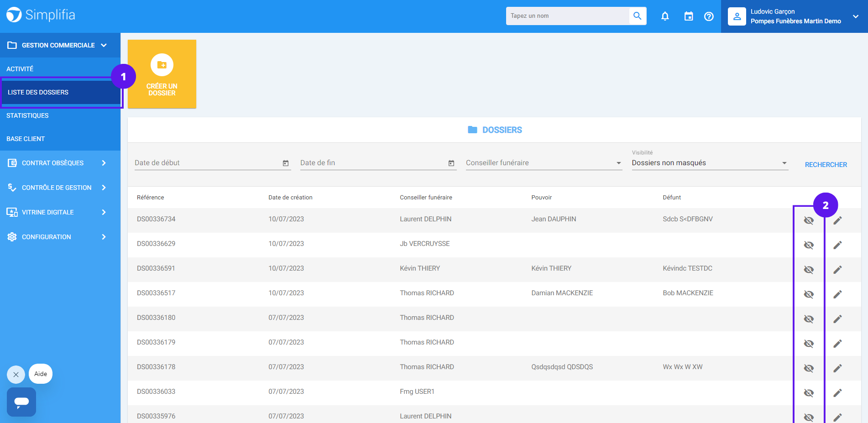Hide dossier DS00336178
This screenshot has width=868, height=423.
(x=809, y=368)
